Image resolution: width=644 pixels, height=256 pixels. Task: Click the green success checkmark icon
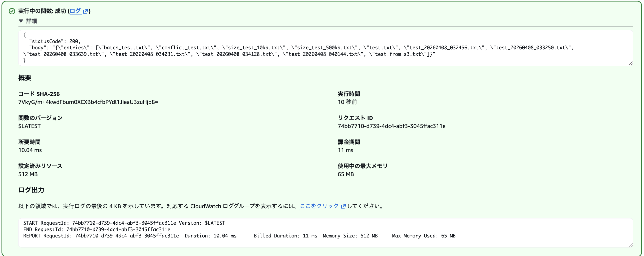pyautogui.click(x=12, y=11)
